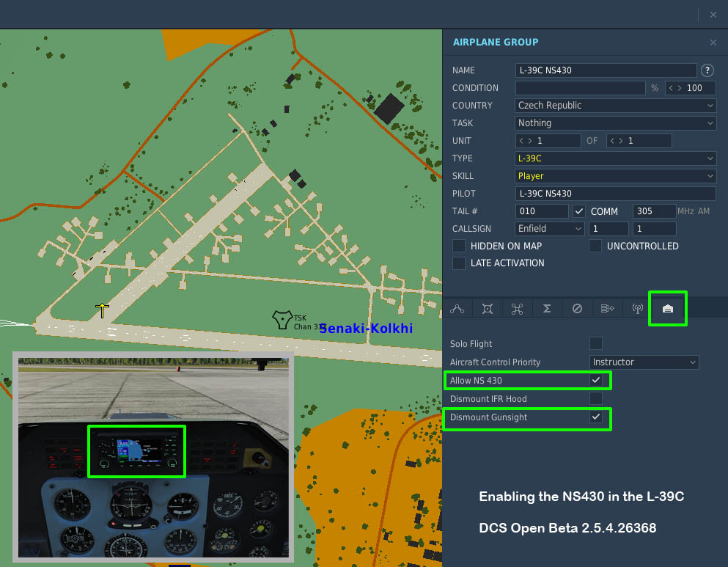Enable Late Activation checkbox
This screenshot has height=567, width=728.
tap(459, 263)
